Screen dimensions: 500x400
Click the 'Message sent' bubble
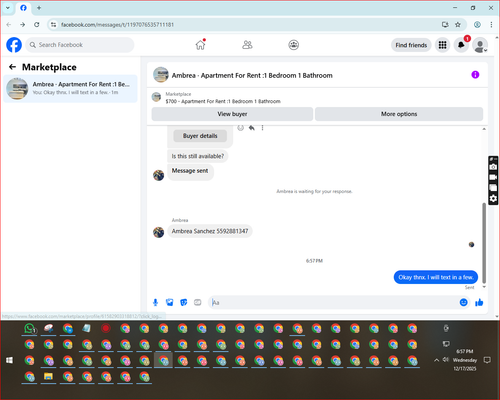(x=190, y=172)
